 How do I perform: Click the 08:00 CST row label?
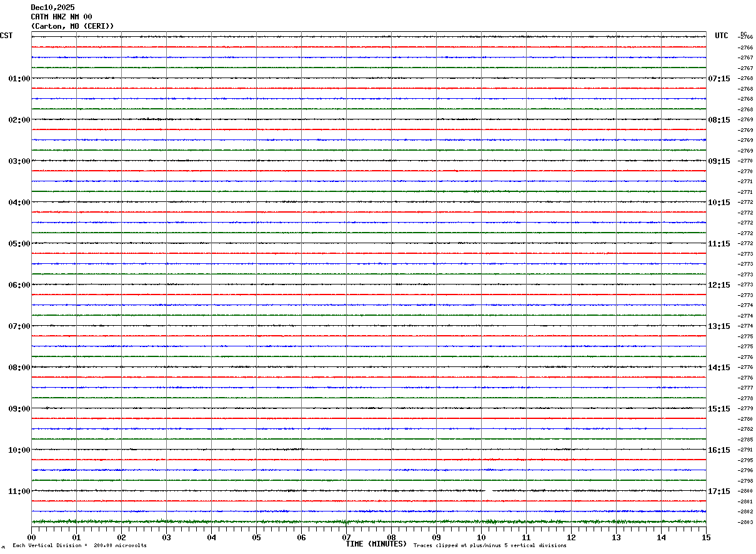[x=19, y=368]
